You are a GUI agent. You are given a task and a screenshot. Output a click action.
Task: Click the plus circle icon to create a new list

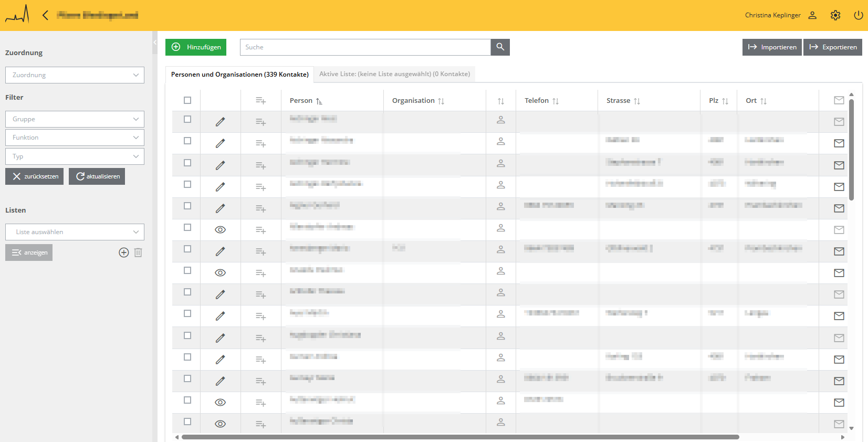tap(124, 252)
